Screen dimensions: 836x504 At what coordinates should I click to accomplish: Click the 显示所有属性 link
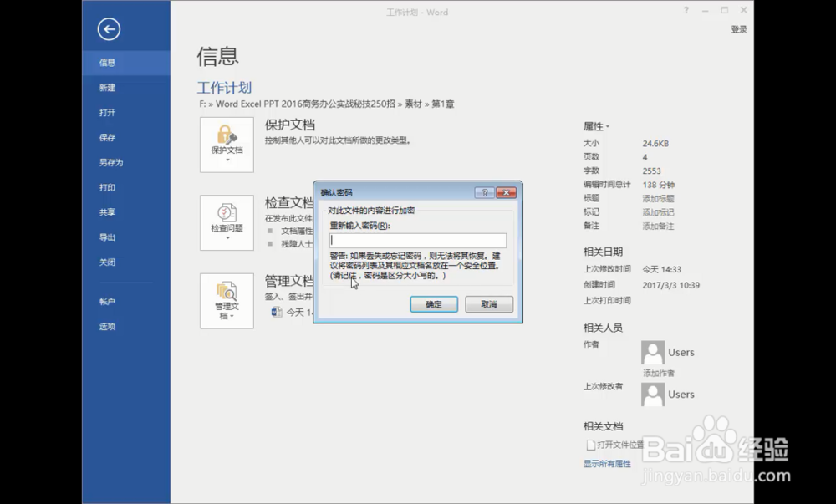click(x=606, y=463)
